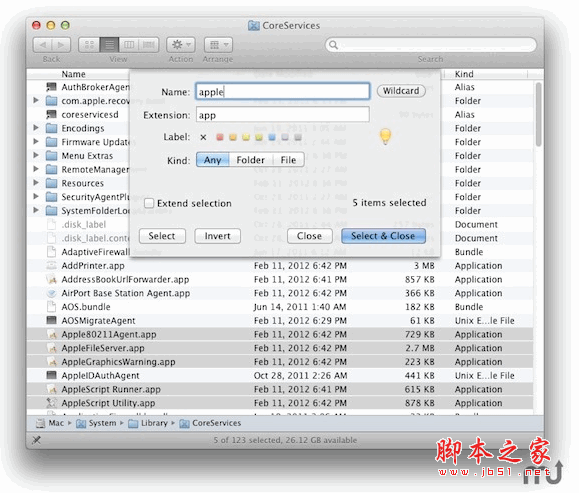Click the AppleGraphicsWarning.app icon
This screenshot has height=493, width=579.
pos(51,362)
